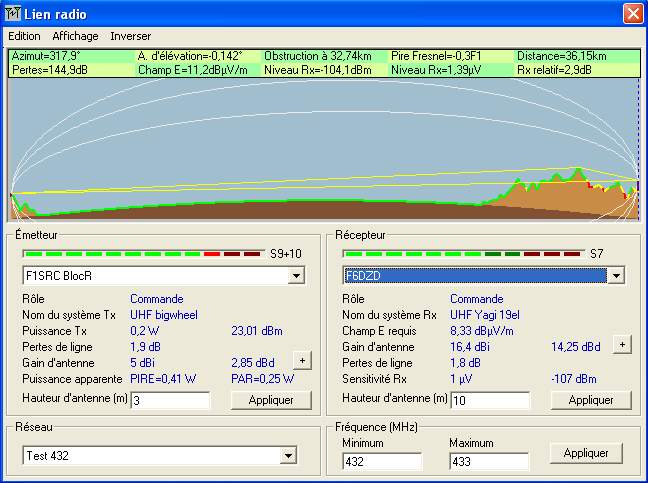Viewport: 648px width, 483px height.
Task: Click Appliquer in the Fréquence panel
Action: pos(586,453)
